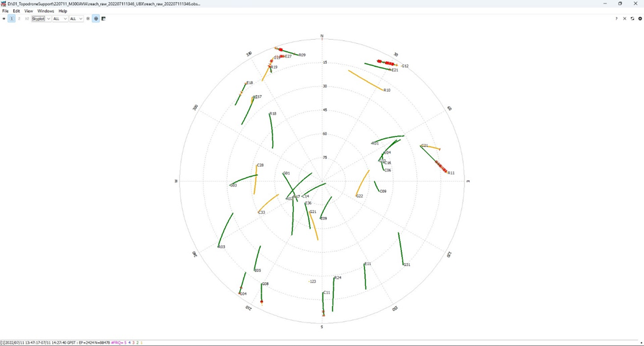
Task: Click satellite label R11 on skyplot
Action: coord(452,173)
